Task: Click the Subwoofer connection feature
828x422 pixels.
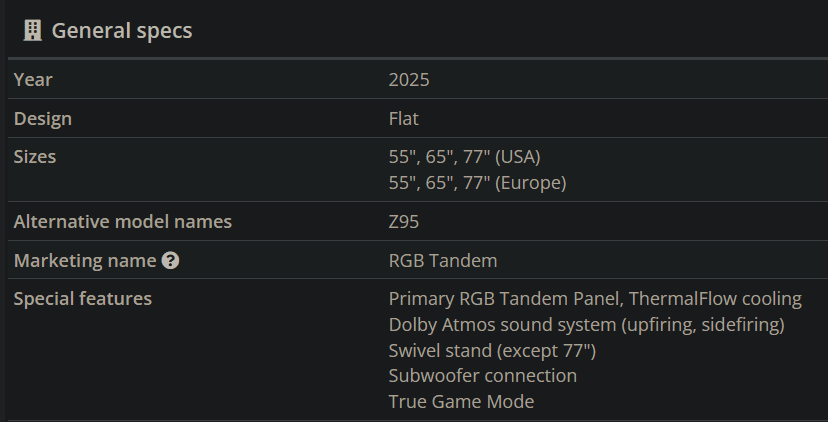Action: (x=483, y=376)
